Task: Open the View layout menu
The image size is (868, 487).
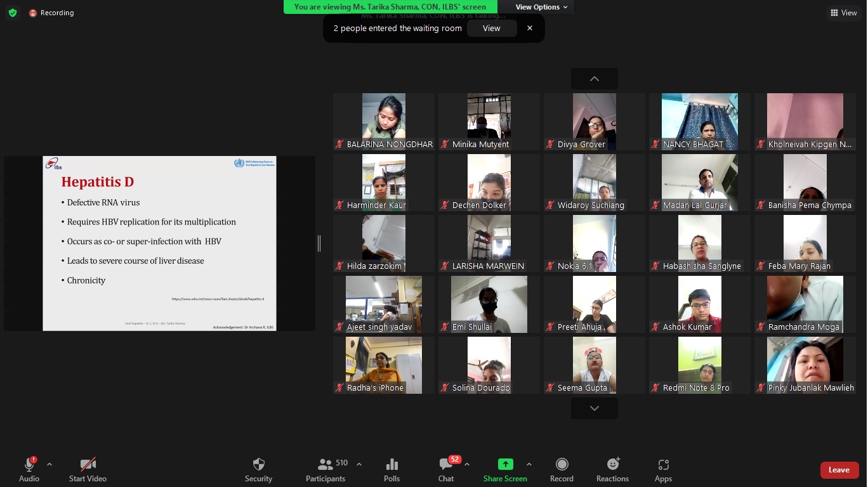Action: click(x=844, y=13)
